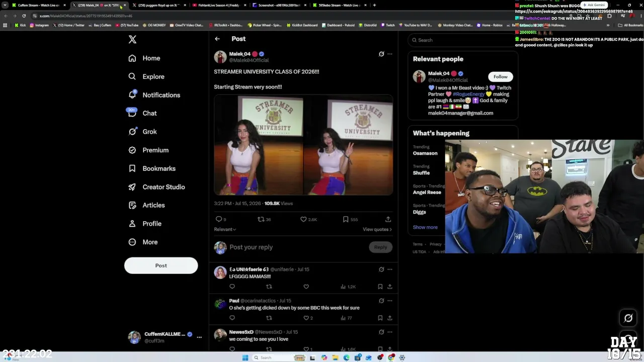Open more options on unifaerie's comment
Image resolution: width=644 pixels, height=362 pixels.
pos(390,269)
